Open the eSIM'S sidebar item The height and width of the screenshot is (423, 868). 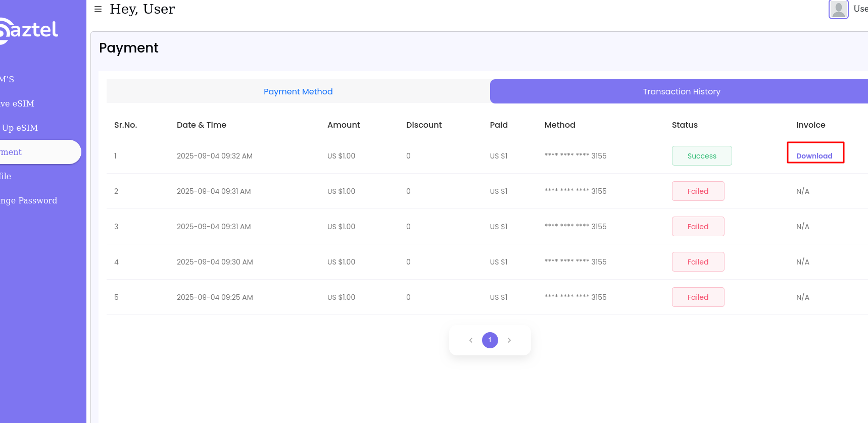tap(7, 79)
